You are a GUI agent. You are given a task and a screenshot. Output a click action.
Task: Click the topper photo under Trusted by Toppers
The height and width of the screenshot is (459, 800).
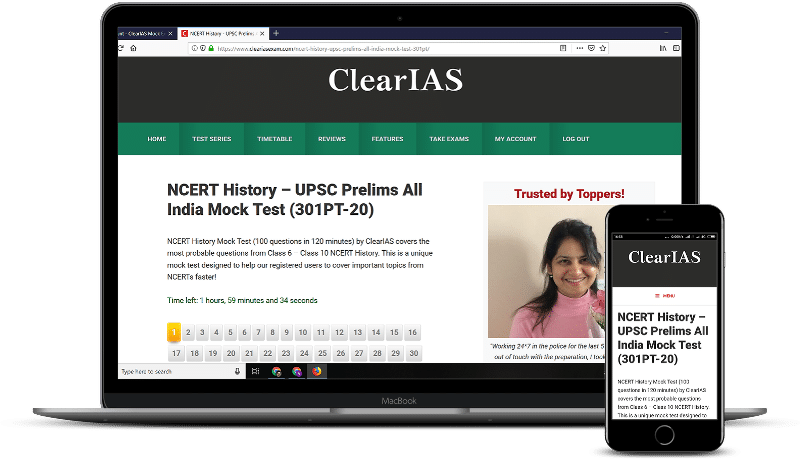(x=546, y=271)
